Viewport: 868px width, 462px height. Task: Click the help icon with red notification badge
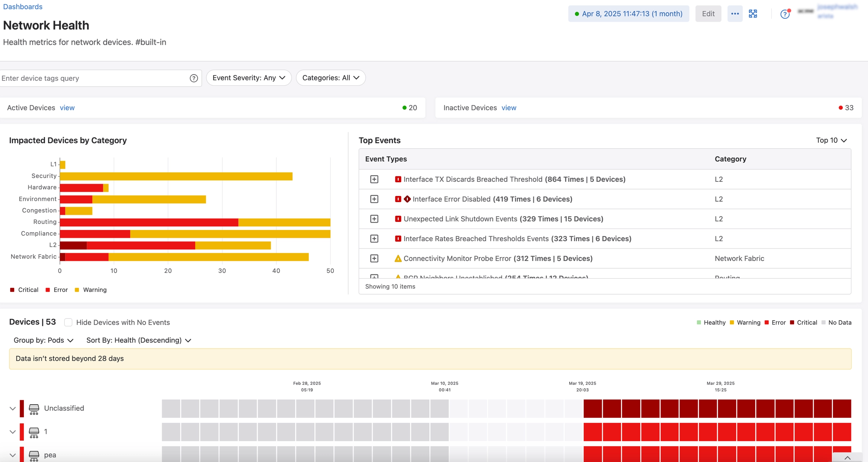tap(785, 13)
